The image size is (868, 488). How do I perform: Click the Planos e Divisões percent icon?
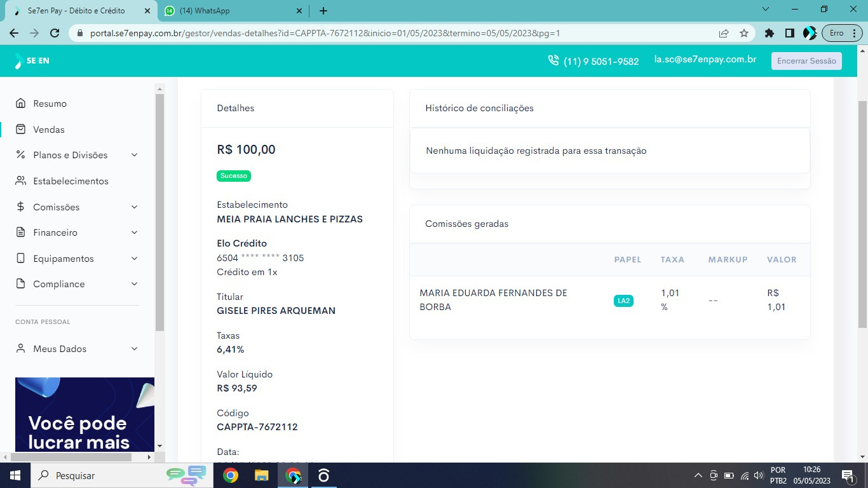point(21,154)
